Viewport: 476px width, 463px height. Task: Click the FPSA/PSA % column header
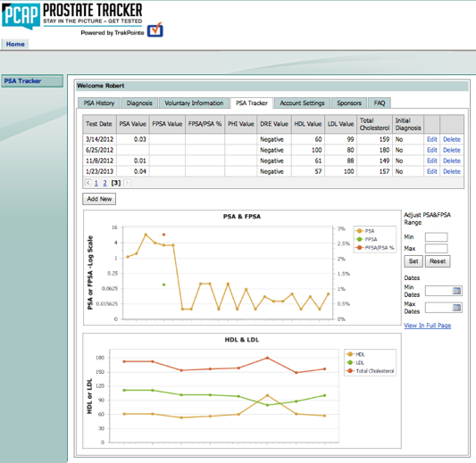205,124
